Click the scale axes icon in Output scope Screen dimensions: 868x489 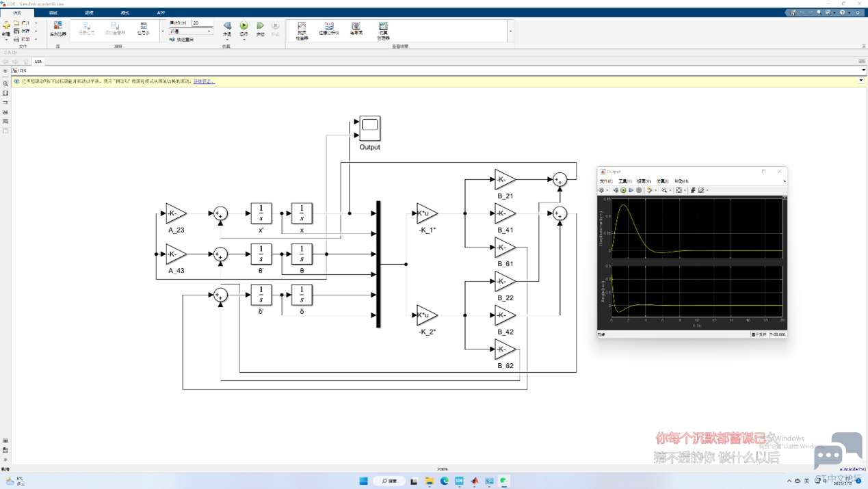pos(679,190)
